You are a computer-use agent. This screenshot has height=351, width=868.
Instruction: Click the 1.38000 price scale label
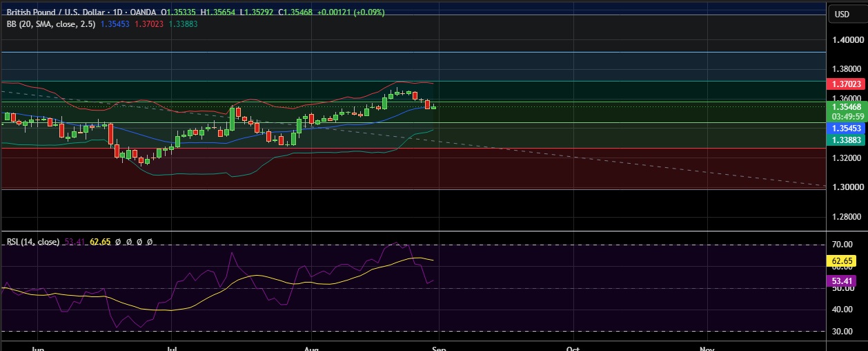click(x=846, y=69)
